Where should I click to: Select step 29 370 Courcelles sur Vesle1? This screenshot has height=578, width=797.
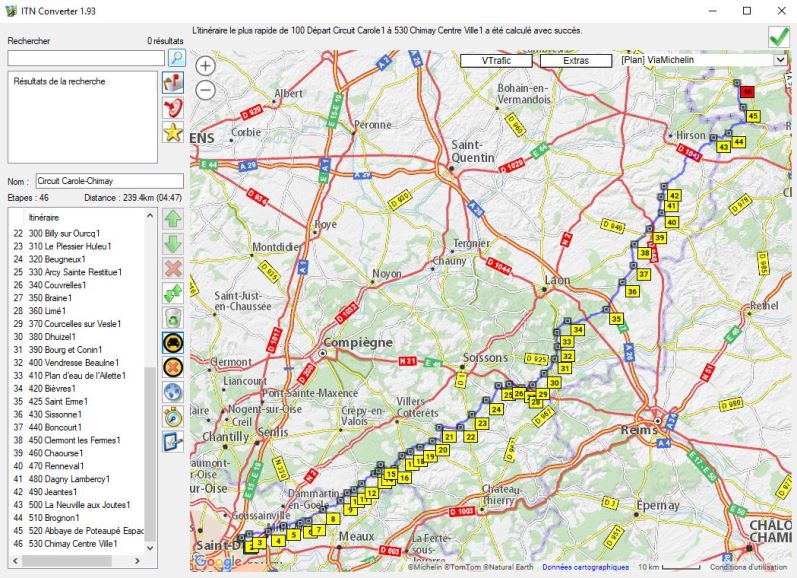78,324
